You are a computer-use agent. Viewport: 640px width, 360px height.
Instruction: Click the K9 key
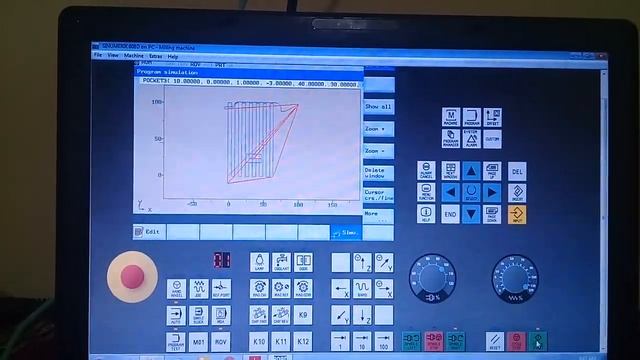click(x=303, y=315)
